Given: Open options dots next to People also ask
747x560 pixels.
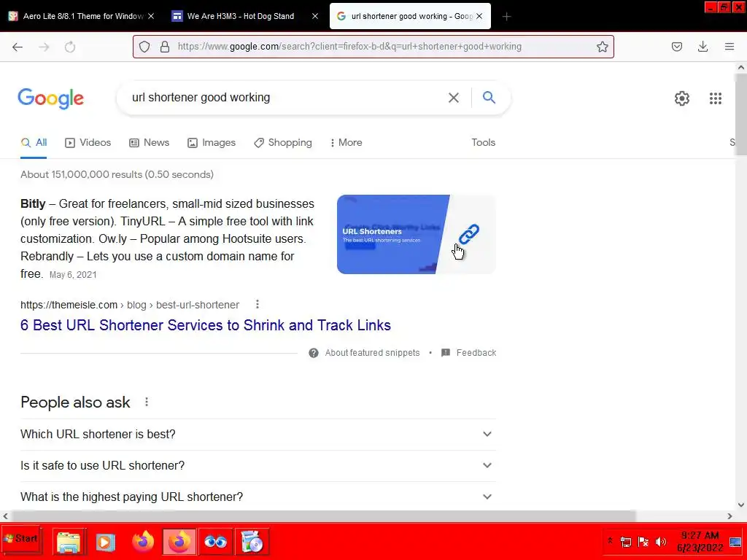Looking at the screenshot, I should tap(147, 402).
